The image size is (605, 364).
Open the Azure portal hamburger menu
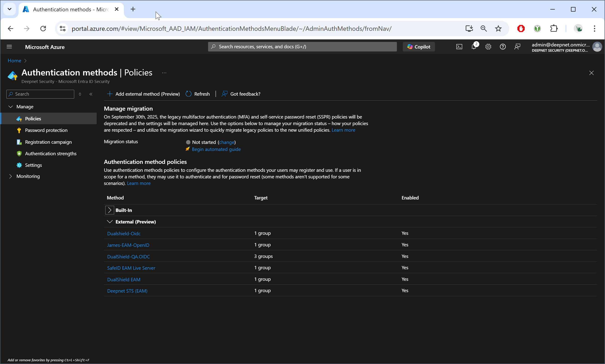(9, 47)
